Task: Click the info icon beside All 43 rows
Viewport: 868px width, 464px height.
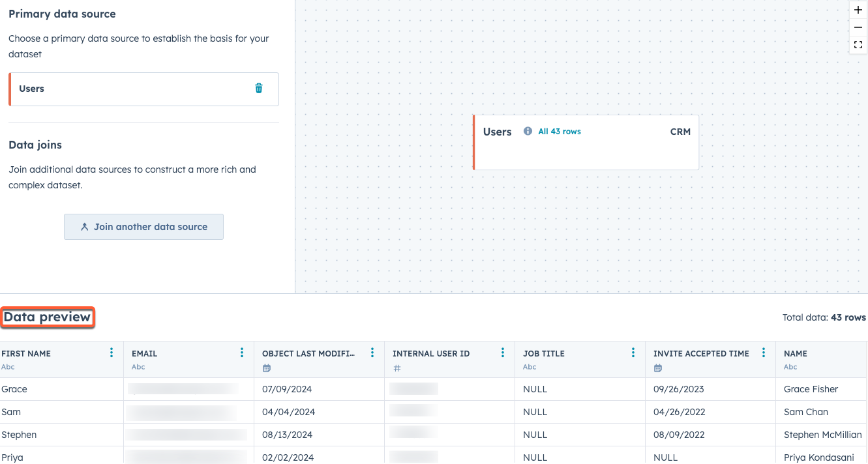Action: [528, 131]
